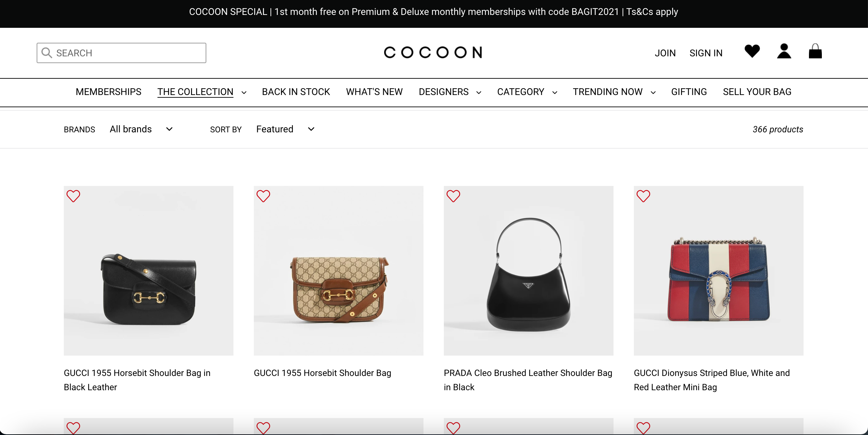Favorite the Prada Cleo shoulder bag

tap(453, 196)
